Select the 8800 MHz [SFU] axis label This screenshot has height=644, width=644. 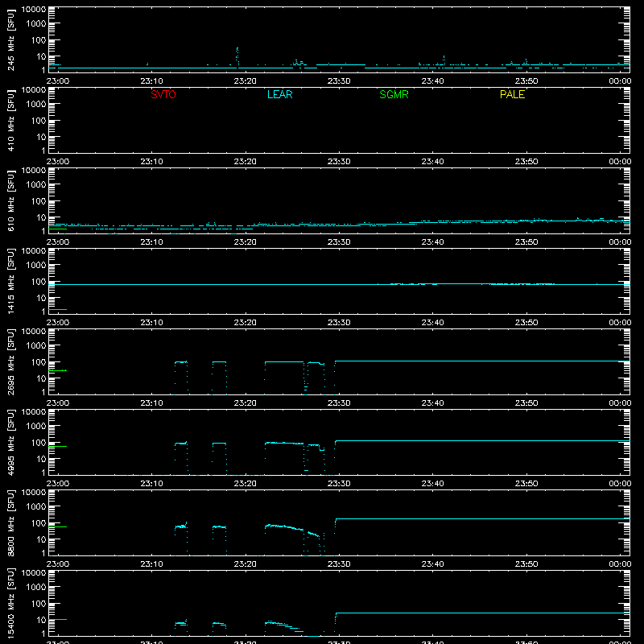coord(11,522)
